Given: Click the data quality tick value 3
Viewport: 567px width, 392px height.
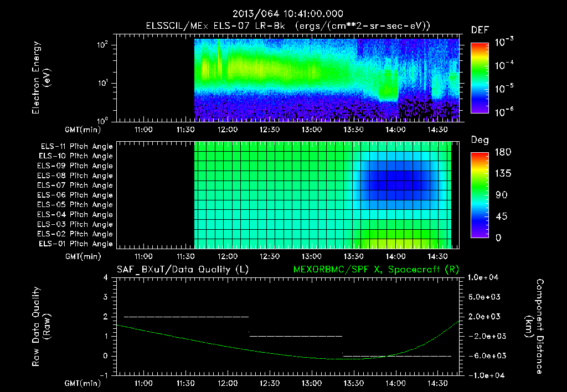Looking at the screenshot, I should [105, 297].
